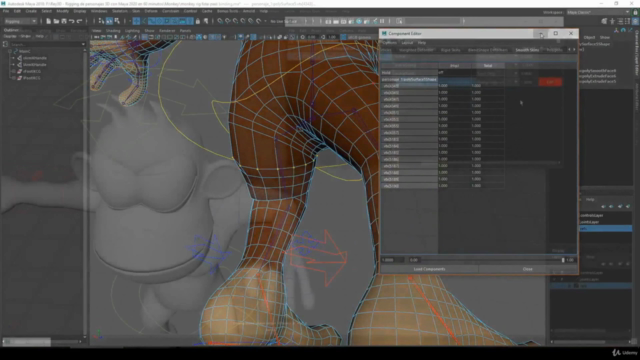Viewport: 640px width, 360px height.
Task: Click pause Viewport 2.0 icon
Action: pos(382,21)
